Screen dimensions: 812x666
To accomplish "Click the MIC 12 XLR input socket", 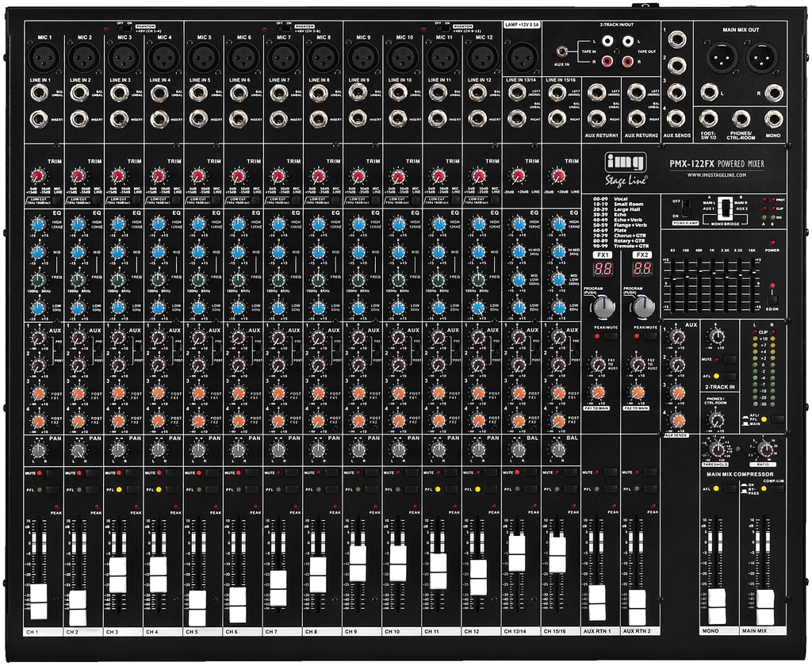I will coord(483,56).
